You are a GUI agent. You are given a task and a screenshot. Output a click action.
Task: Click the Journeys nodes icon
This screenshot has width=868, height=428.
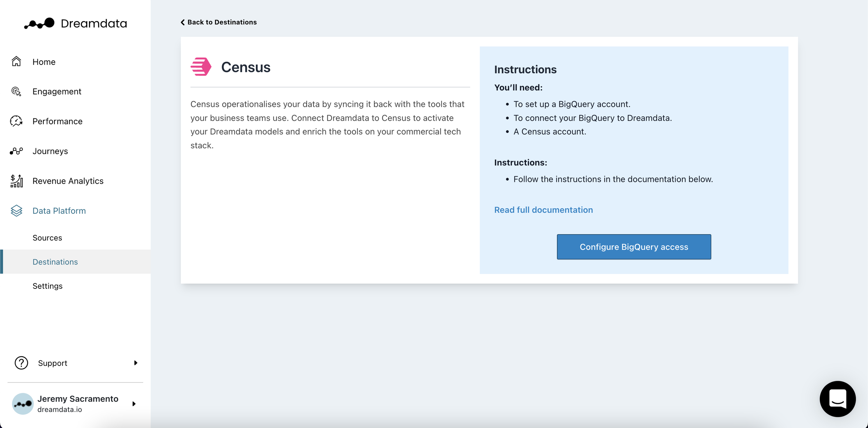pyautogui.click(x=16, y=151)
